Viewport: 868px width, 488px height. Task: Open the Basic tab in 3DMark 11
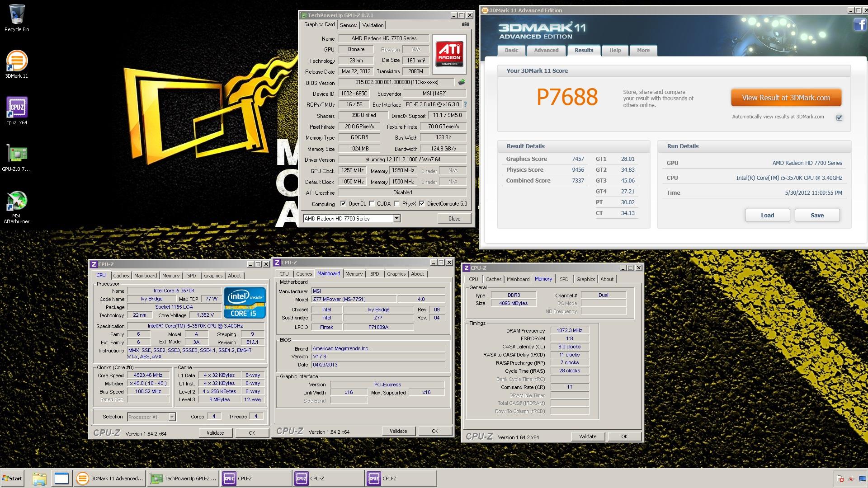tap(511, 50)
